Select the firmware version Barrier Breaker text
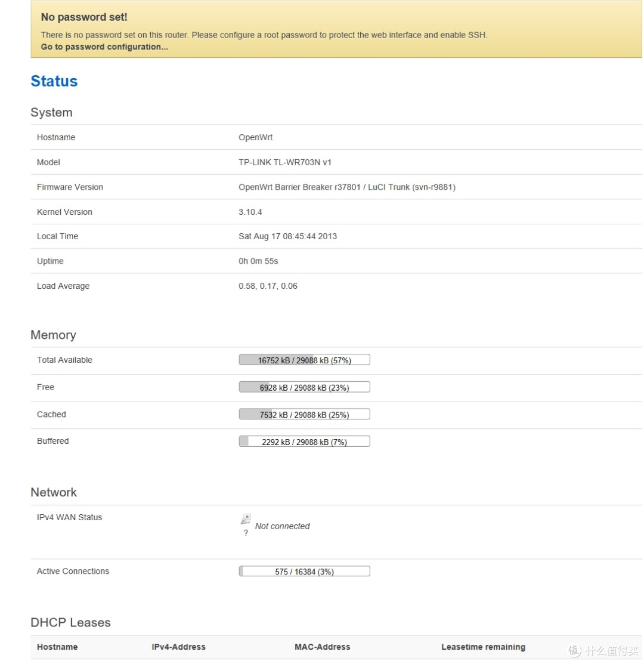 coord(347,187)
